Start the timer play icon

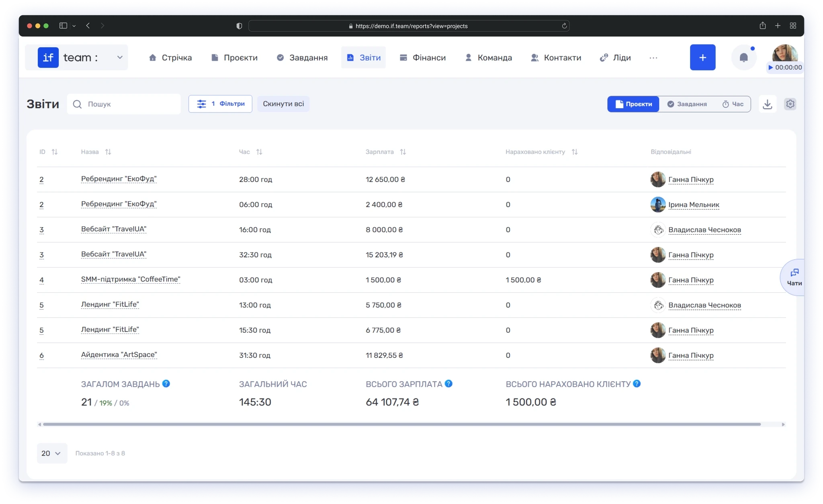click(770, 68)
